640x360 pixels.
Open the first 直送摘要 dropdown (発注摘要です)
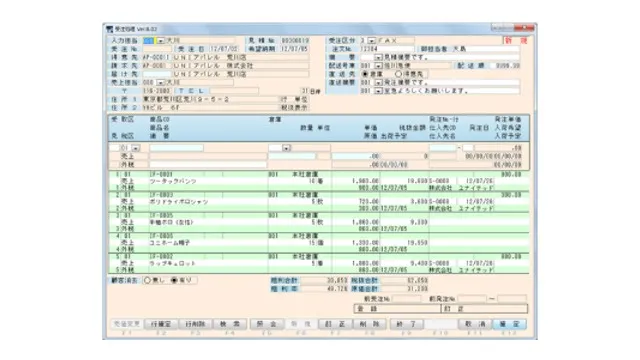coord(378,82)
